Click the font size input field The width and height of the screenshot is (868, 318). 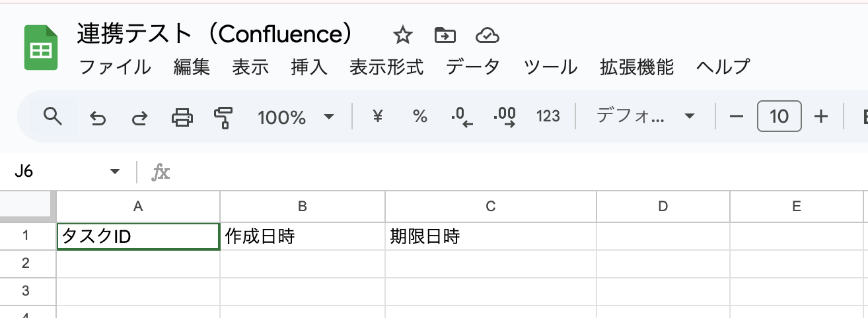pyautogui.click(x=779, y=117)
